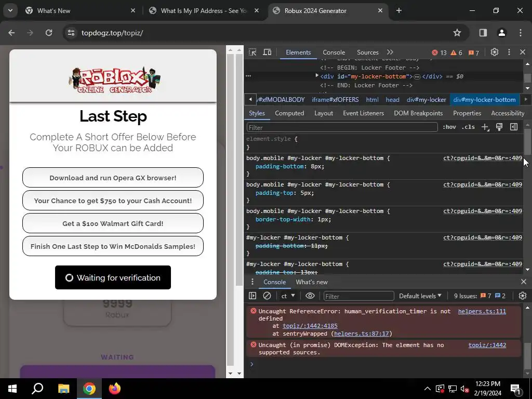Switch to the top Console tab in DevTools
The width and height of the screenshot is (532, 399).
coord(334,52)
